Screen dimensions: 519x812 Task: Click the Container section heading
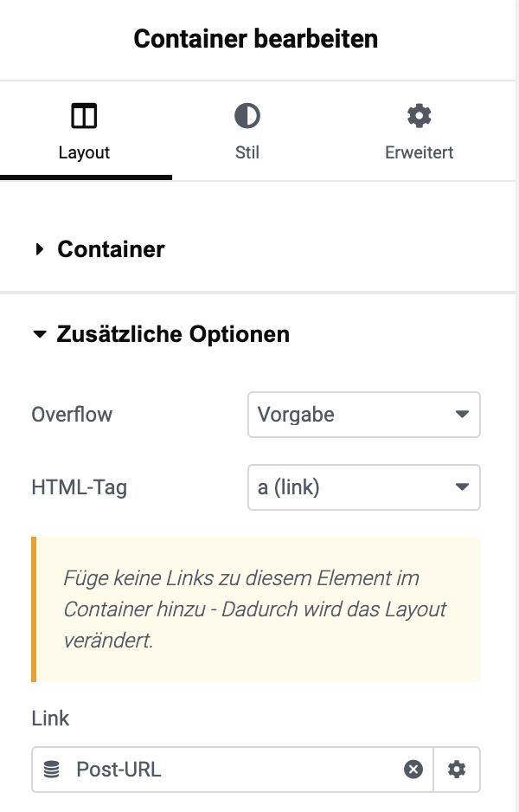pos(111,249)
